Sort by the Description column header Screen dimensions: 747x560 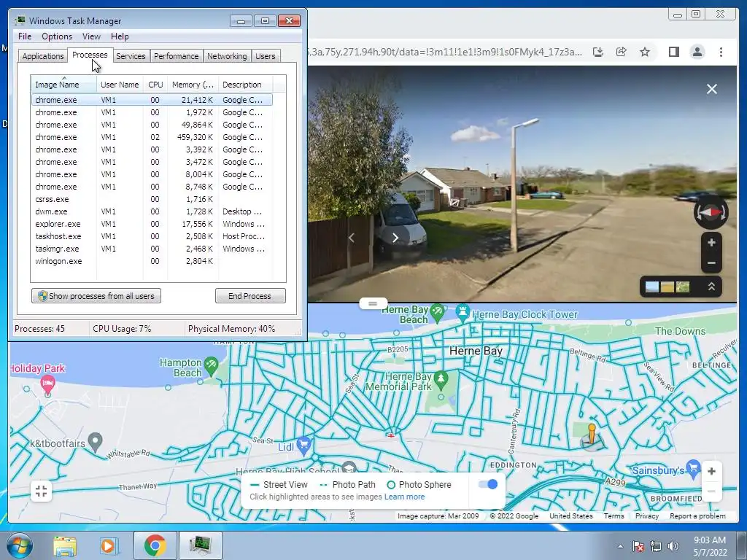[245, 85]
